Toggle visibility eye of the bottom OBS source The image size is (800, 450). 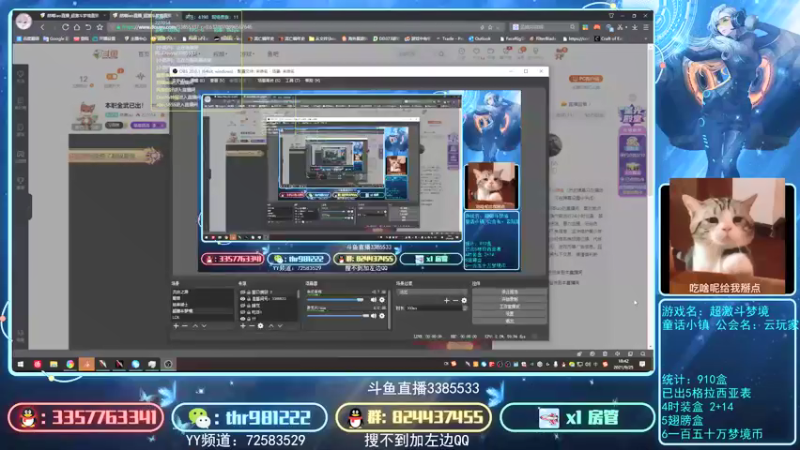coord(243,319)
